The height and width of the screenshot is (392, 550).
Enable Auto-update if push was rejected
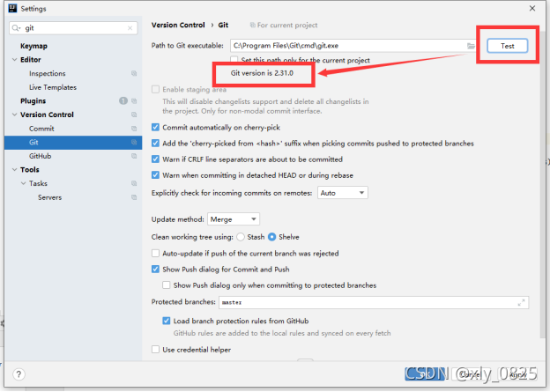tap(155, 253)
